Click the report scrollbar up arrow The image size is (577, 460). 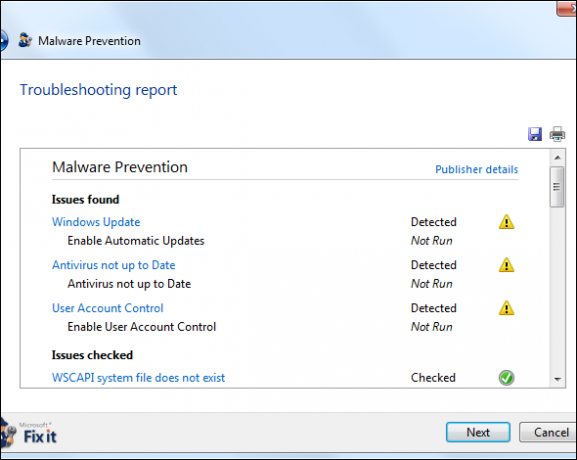pyautogui.click(x=557, y=158)
